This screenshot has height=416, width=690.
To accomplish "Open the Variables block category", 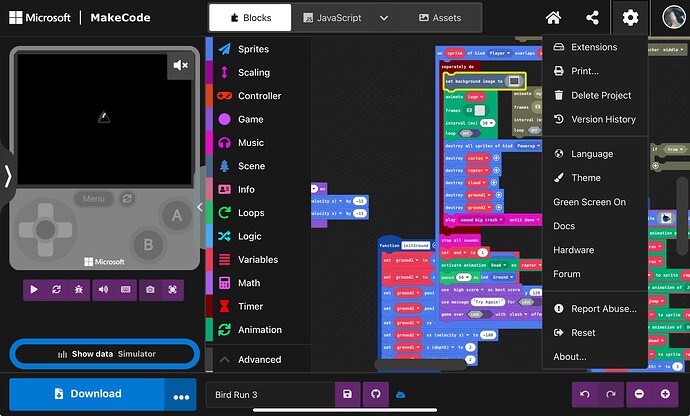I will (259, 259).
